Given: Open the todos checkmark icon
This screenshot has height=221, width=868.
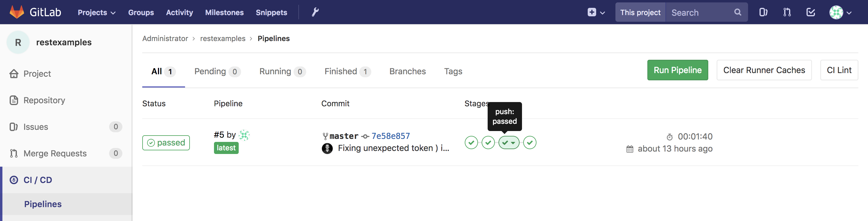Looking at the screenshot, I should 810,12.
